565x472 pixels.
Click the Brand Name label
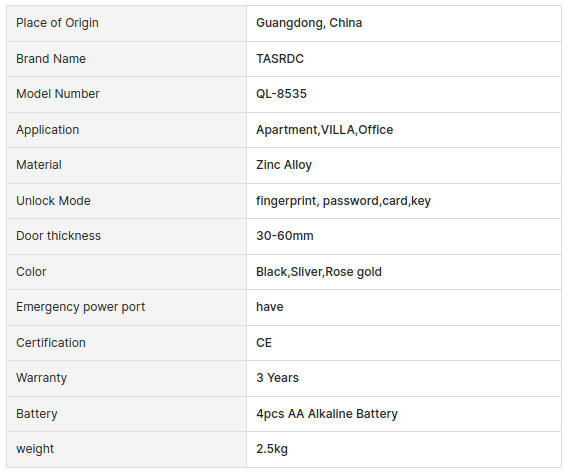point(51,59)
